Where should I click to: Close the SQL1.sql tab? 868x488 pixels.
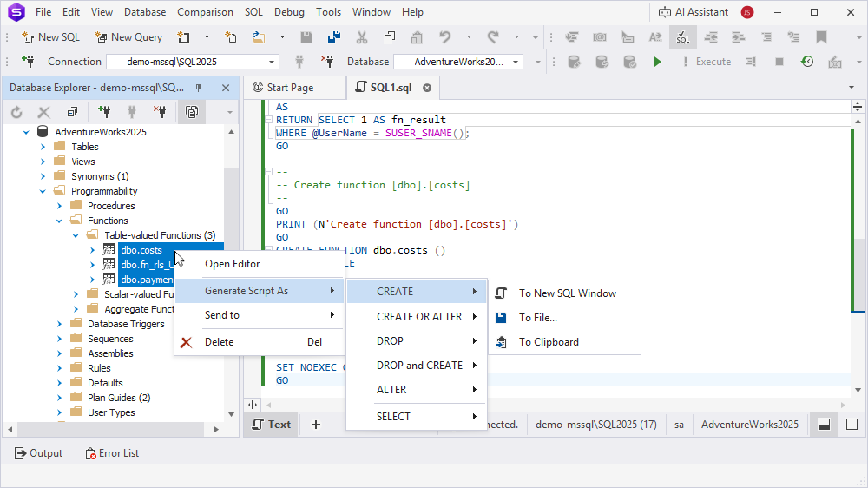pyautogui.click(x=427, y=88)
